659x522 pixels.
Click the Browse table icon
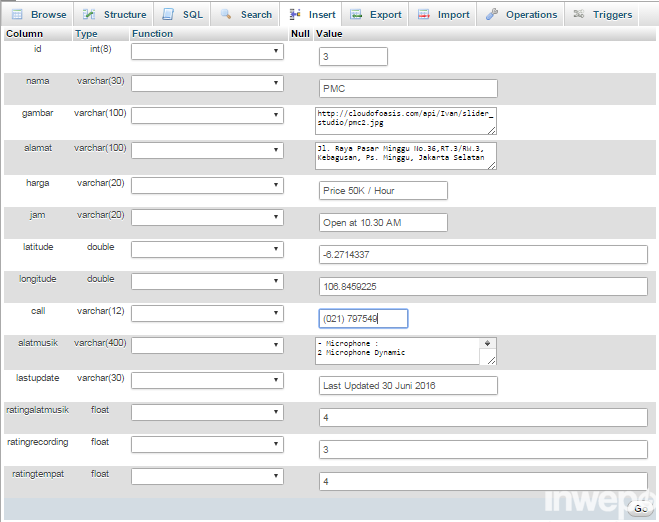pos(17,15)
